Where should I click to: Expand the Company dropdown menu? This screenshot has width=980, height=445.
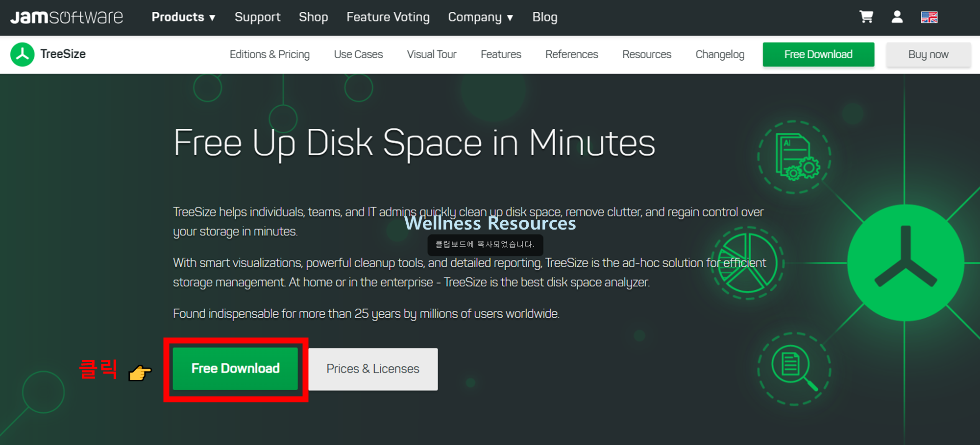click(x=480, y=17)
